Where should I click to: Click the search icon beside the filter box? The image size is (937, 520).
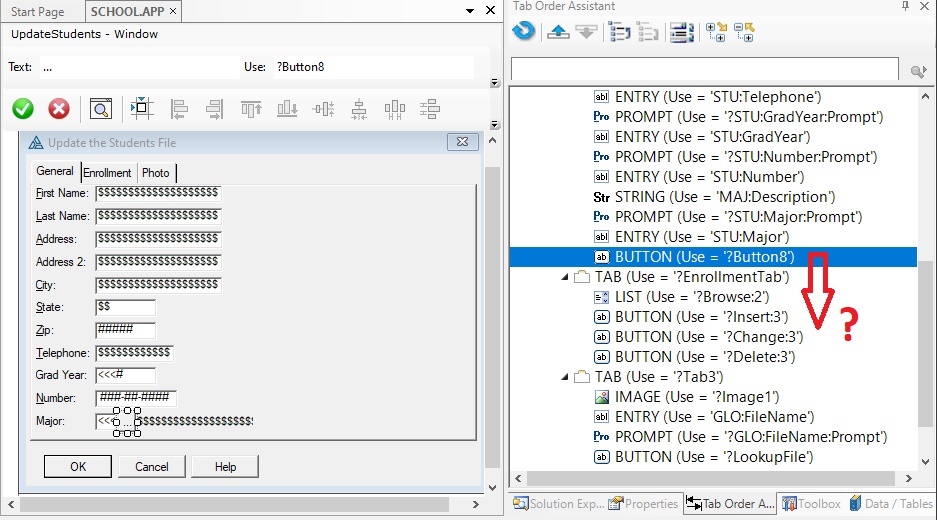pos(917,71)
